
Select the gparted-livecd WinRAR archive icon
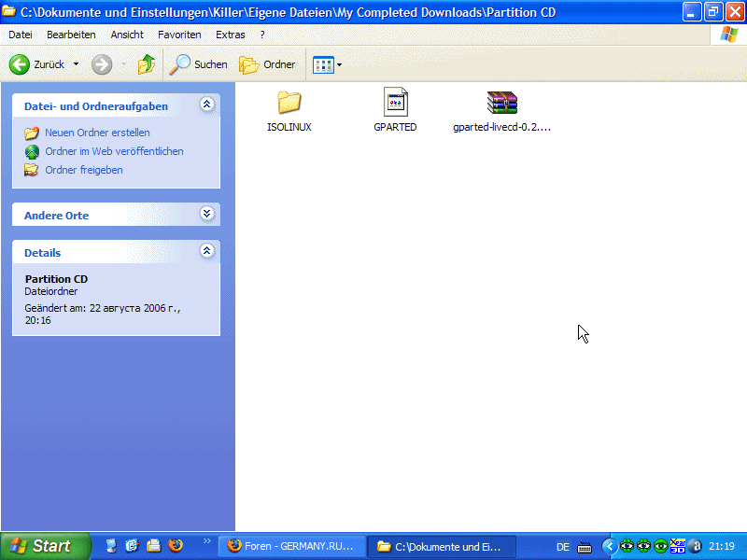pyautogui.click(x=502, y=103)
